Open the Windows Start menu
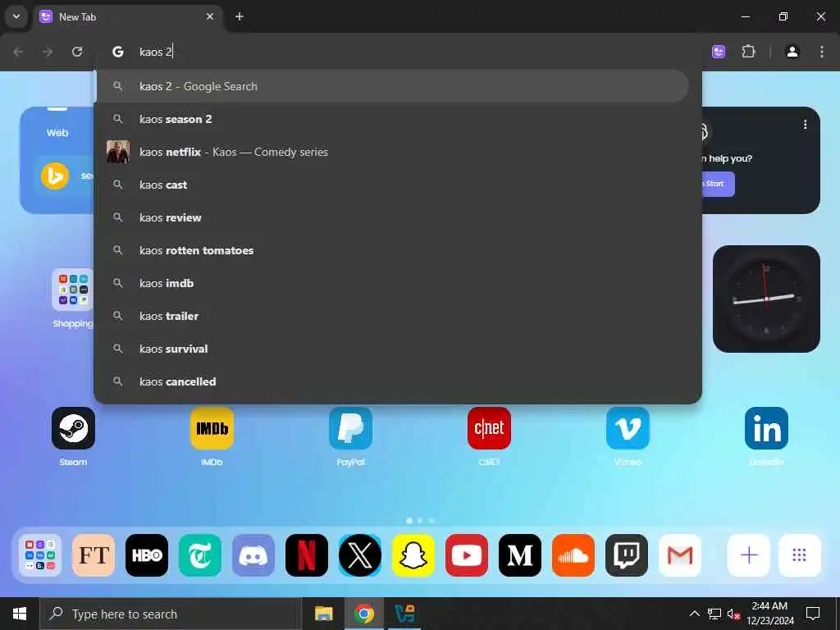Screen dimensions: 840x630 tap(20, 614)
